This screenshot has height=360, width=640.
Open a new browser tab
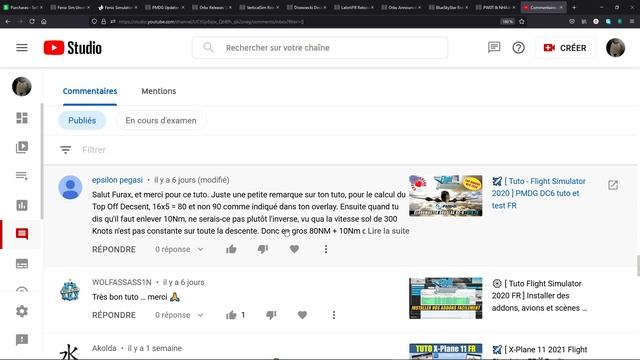coord(574,7)
